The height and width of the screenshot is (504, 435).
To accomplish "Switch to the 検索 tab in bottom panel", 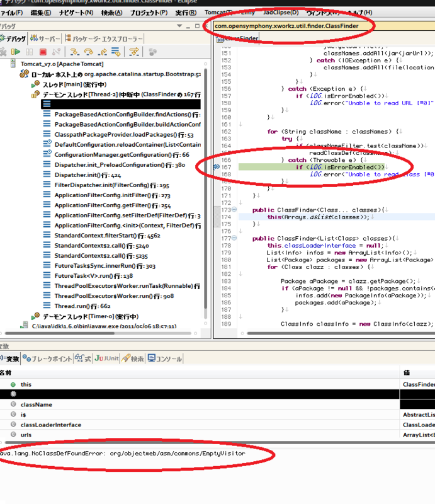I will pos(133,358).
